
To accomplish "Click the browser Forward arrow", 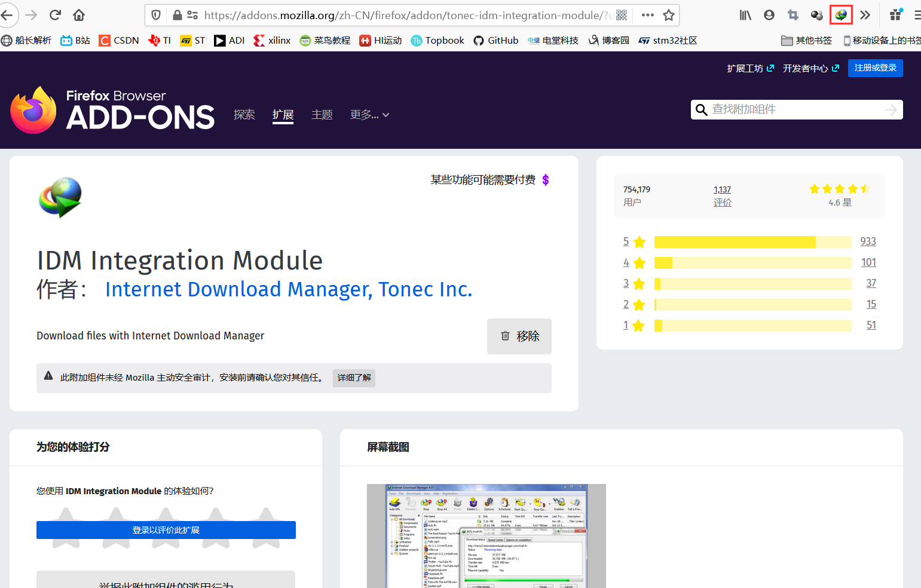I will [32, 15].
